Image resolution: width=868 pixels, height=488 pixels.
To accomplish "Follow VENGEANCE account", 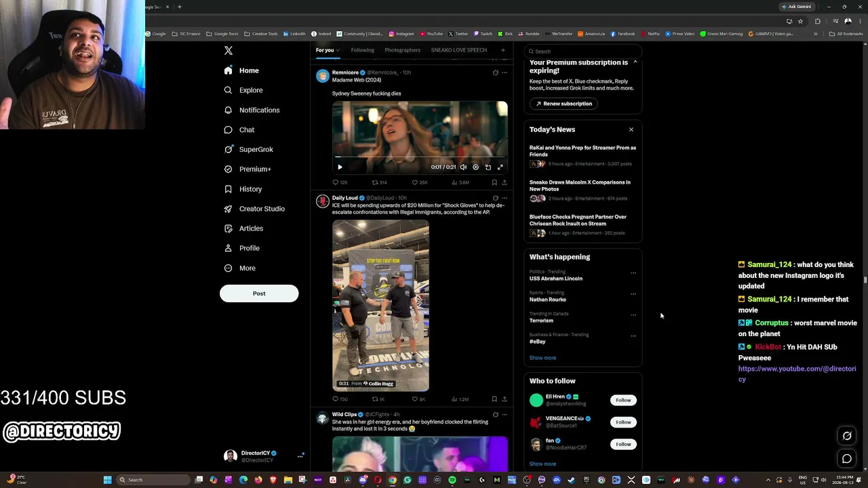I will [623, 422].
